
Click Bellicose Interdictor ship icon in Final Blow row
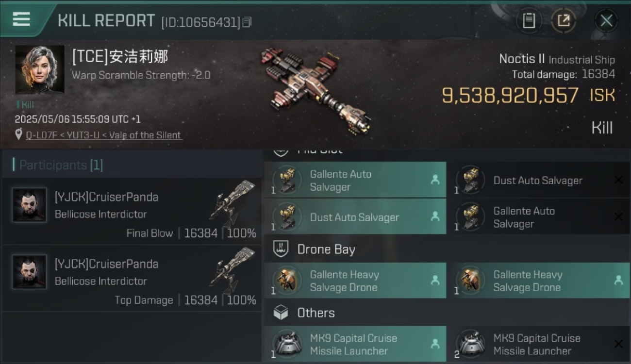tap(232, 200)
